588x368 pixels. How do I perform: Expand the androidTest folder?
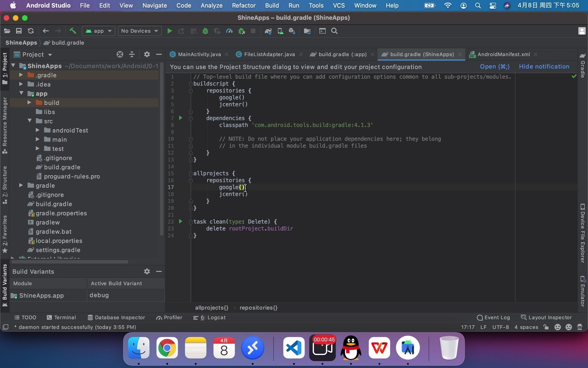38,130
